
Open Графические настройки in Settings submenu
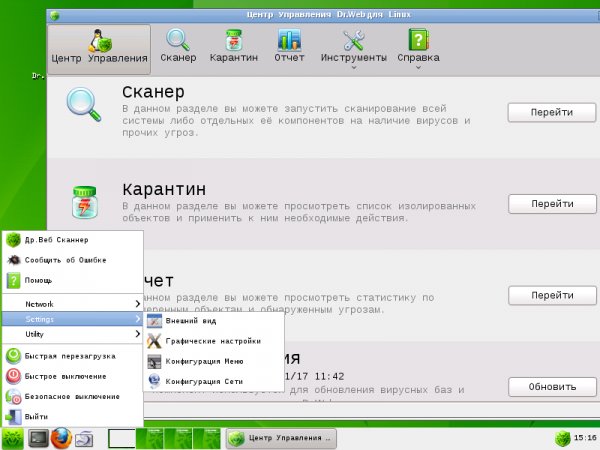pos(214,341)
